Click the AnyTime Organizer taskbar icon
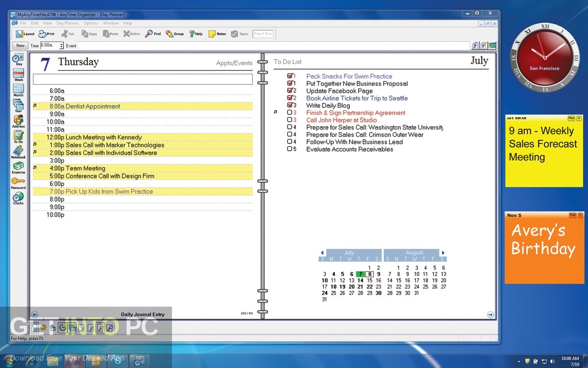Screen dimensions: 588x368 (139, 361)
